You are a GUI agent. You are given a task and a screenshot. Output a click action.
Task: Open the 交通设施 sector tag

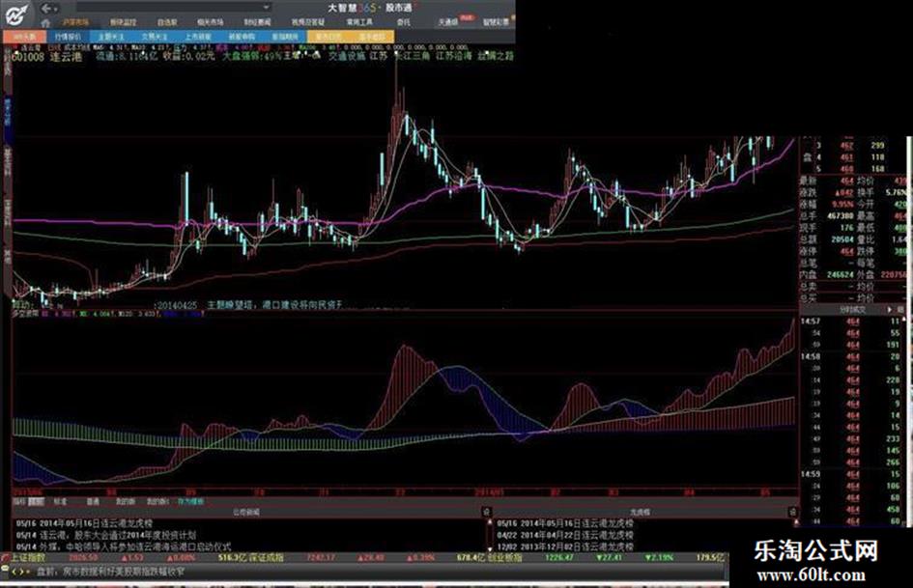(x=347, y=56)
